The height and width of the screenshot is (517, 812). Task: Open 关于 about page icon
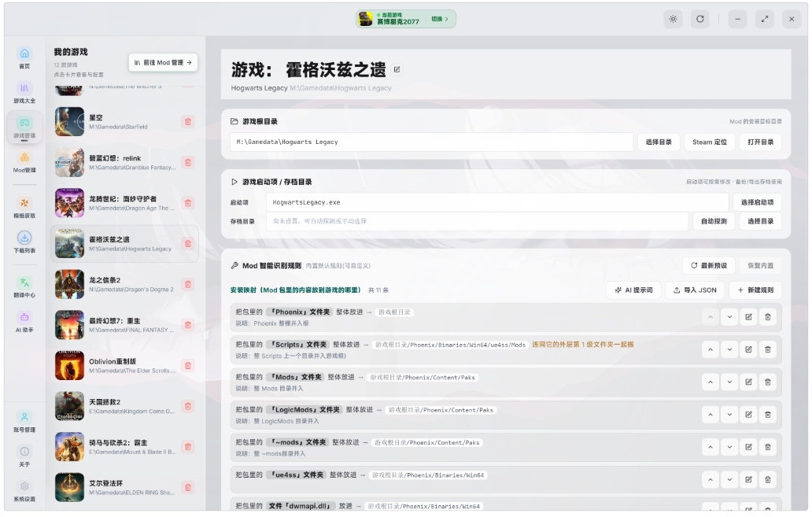[24, 456]
